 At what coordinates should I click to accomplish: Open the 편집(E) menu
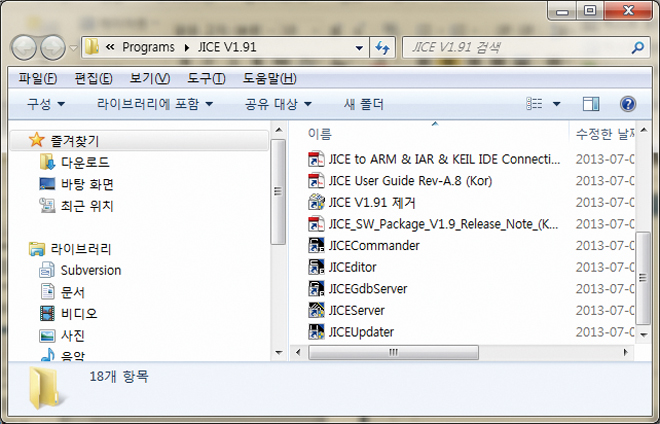tap(93, 78)
